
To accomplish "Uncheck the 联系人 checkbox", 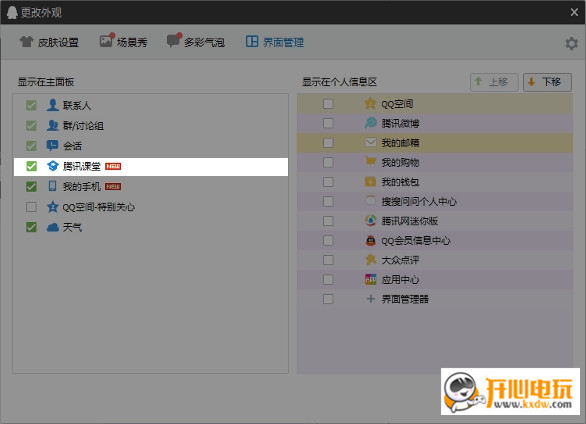I will [x=31, y=105].
